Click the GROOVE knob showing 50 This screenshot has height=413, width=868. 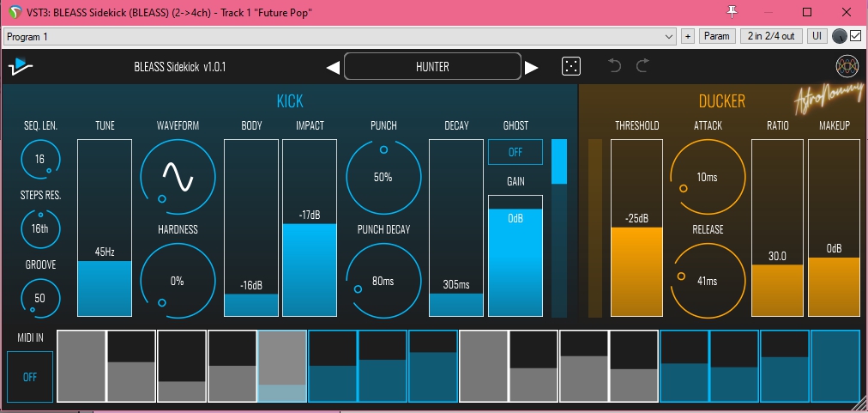(x=39, y=298)
